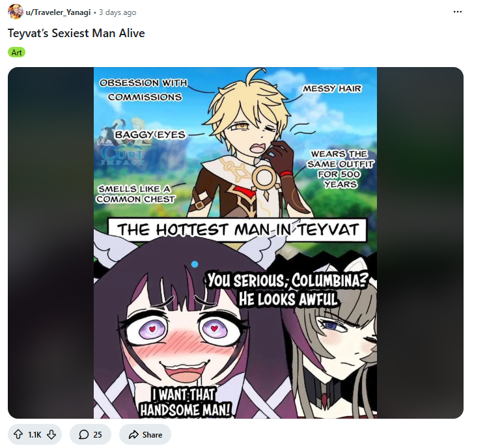The height and width of the screenshot is (448, 487).
Task: Click the 'YOU SERIOUS, COLUMBINA?' speech text
Action: [x=287, y=280]
